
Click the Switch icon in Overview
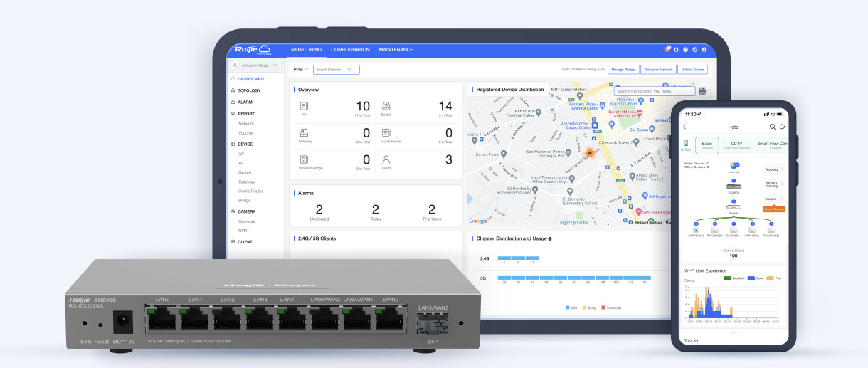coord(386,106)
